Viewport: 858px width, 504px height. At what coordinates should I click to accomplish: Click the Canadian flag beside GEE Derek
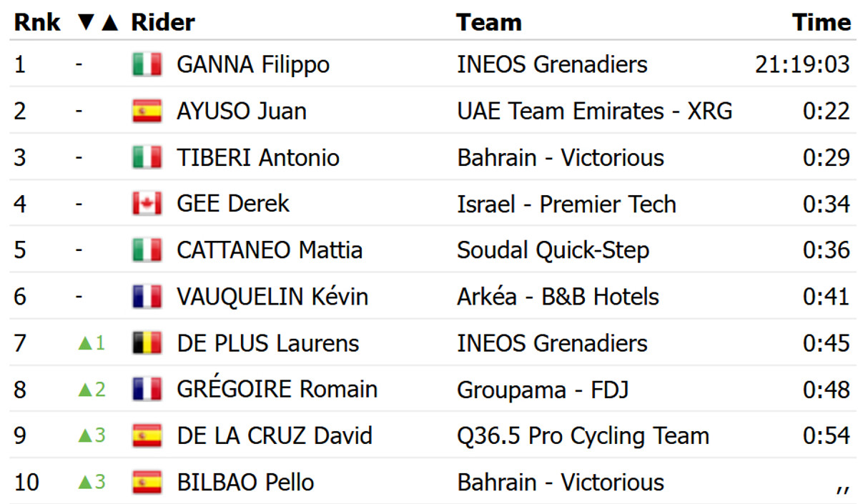147,204
